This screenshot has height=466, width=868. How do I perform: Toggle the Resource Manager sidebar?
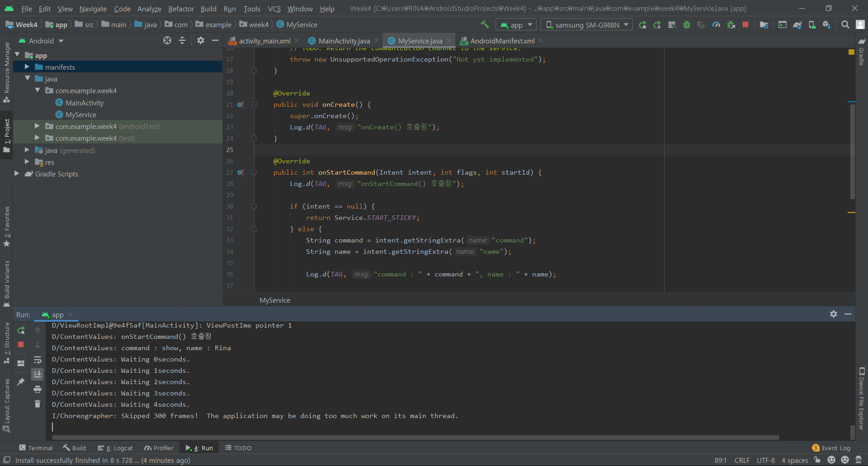click(x=6, y=72)
